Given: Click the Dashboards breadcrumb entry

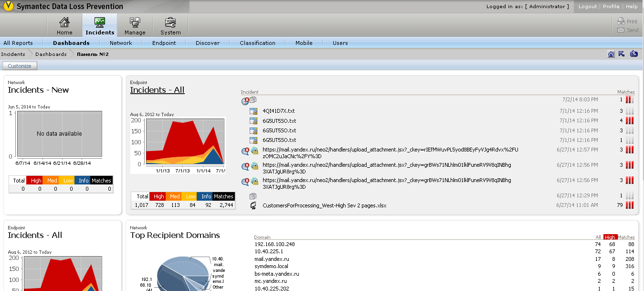Looking at the screenshot, I should coord(51,54).
